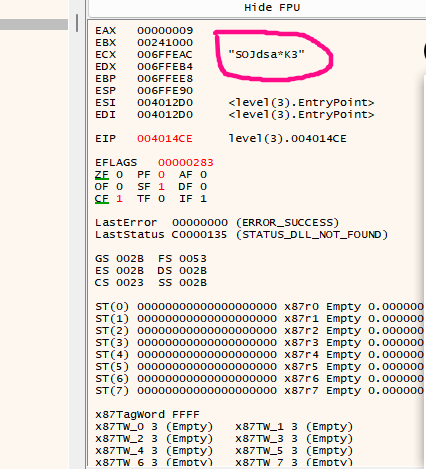Select the ST(5) register row
Image resolution: width=426 pixels, height=469 pixels.
coord(259,367)
